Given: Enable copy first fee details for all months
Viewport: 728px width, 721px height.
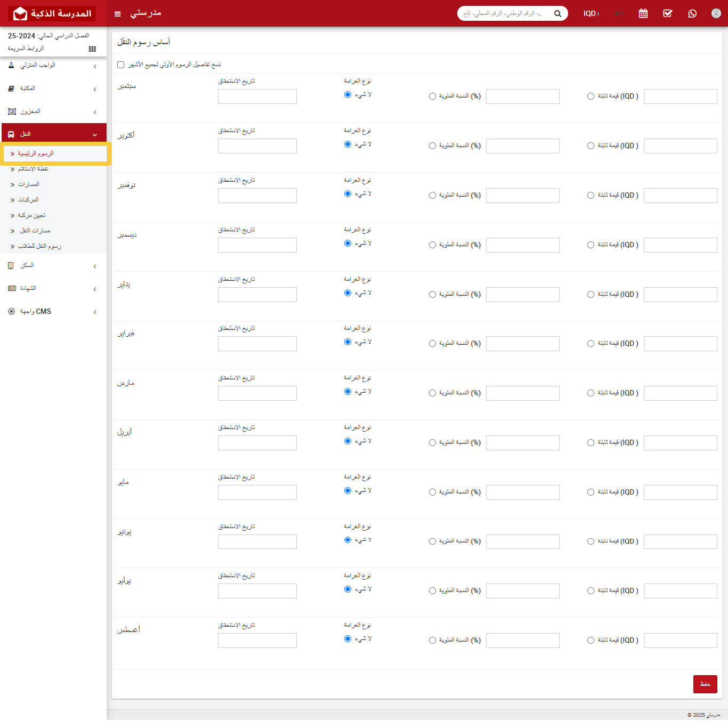Looking at the screenshot, I should 121,65.
